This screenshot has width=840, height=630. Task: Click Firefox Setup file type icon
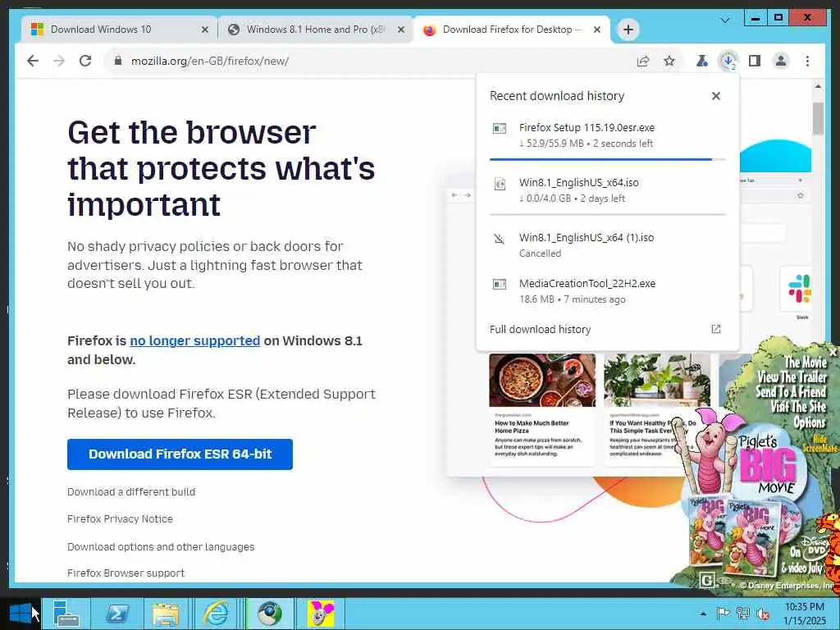coord(500,128)
